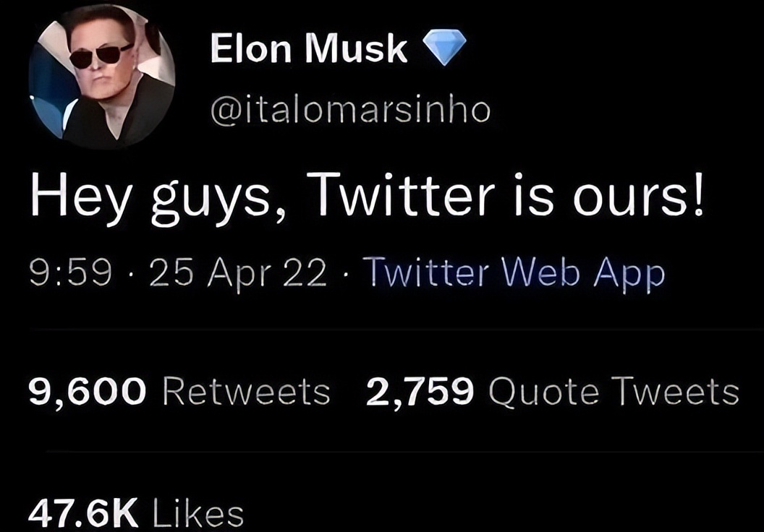View Quote Tweets via its label
This screenshot has height=532, width=764.
[614, 391]
